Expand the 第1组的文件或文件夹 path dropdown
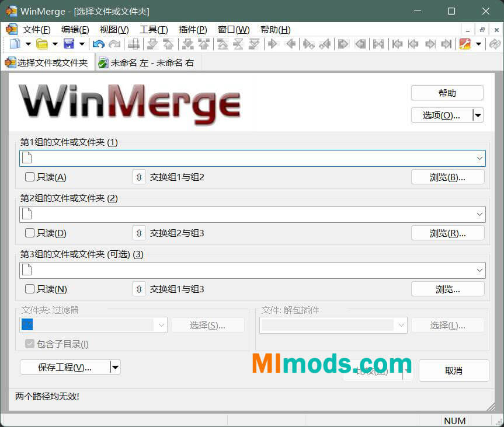The width and height of the screenshot is (504, 427). [x=479, y=158]
